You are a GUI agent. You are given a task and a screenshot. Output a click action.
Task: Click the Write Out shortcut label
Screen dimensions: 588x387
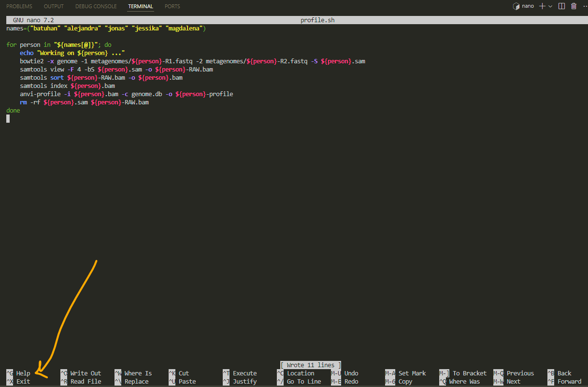coord(86,373)
